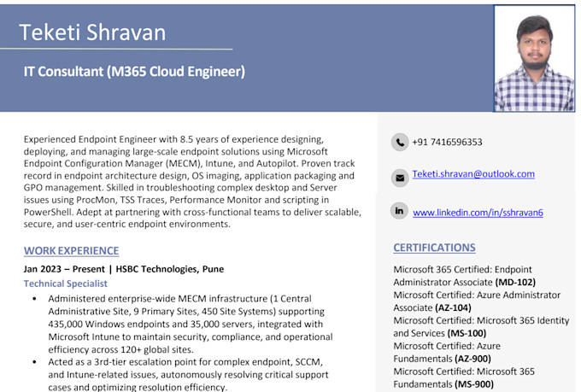
Task: Click 'IT Consultant (M365 Cloud Engineer)' title
Action: click(134, 71)
